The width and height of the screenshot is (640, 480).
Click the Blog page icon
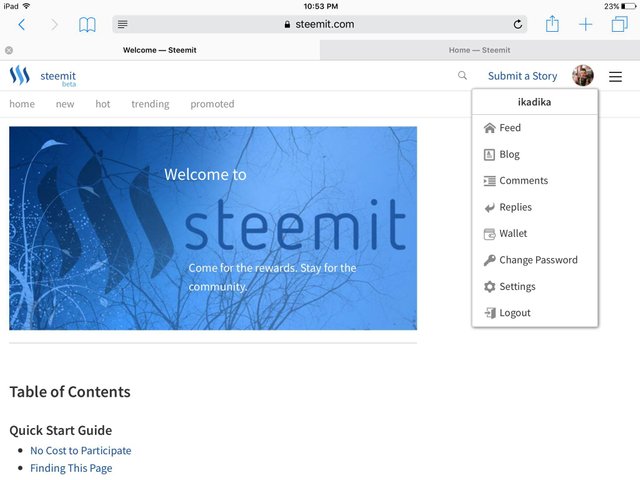click(x=489, y=155)
